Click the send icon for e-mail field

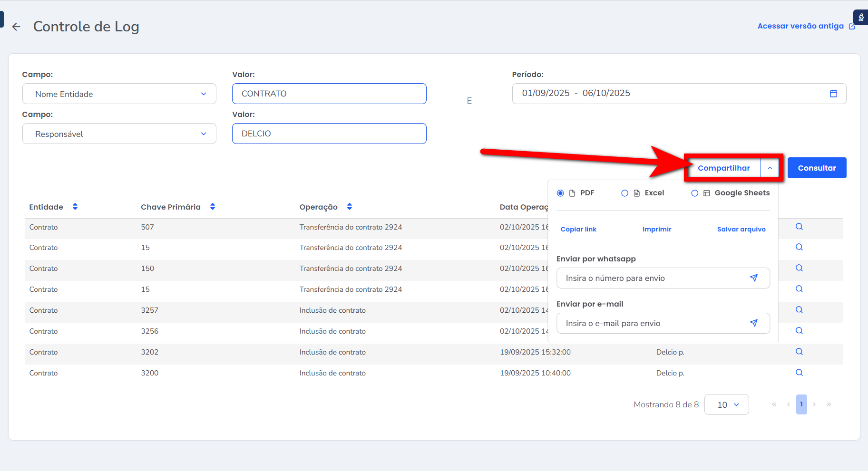753,323
